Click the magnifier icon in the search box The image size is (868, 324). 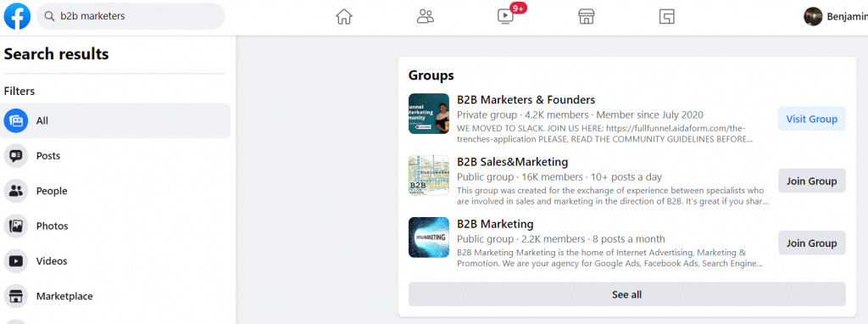[49, 17]
